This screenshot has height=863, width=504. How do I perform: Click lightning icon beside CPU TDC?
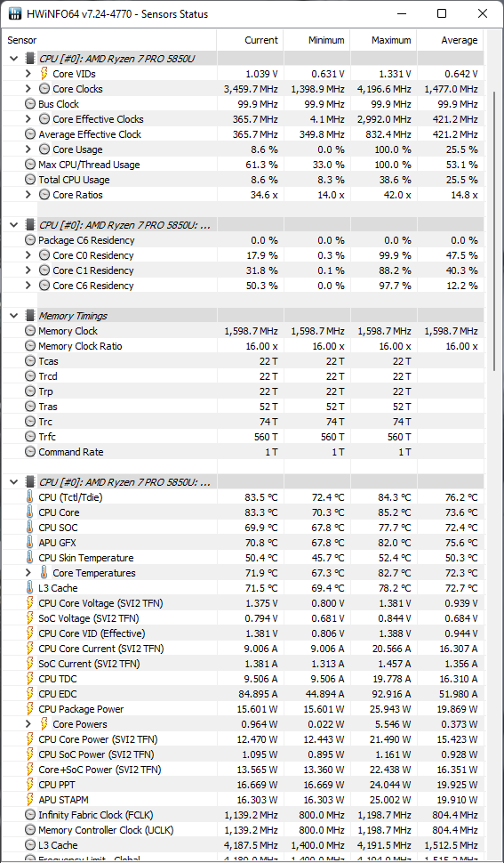[30, 679]
